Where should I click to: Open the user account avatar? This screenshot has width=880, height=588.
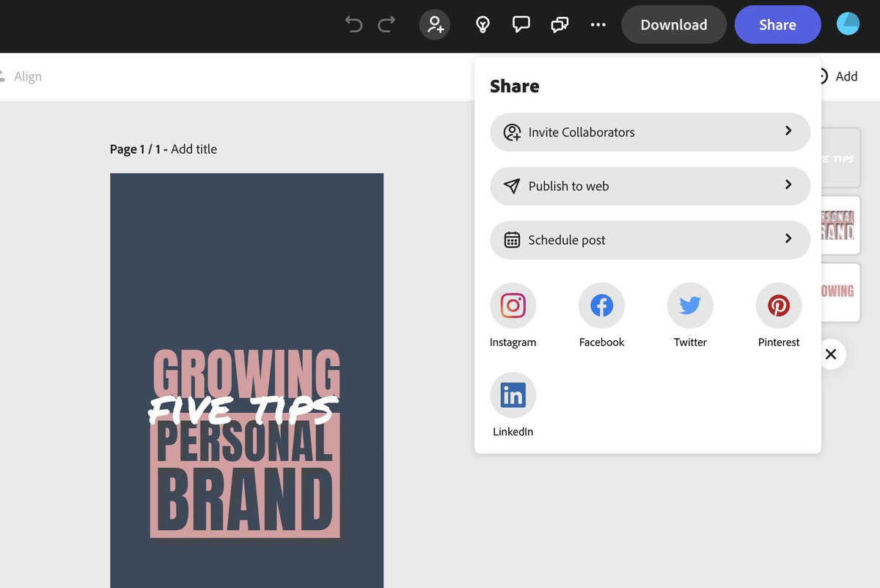[848, 24]
